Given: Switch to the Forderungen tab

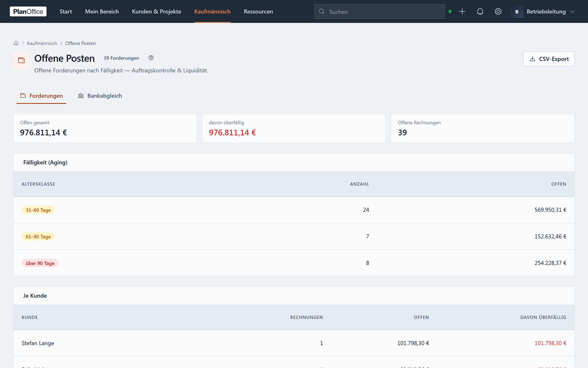Looking at the screenshot, I should [41, 96].
